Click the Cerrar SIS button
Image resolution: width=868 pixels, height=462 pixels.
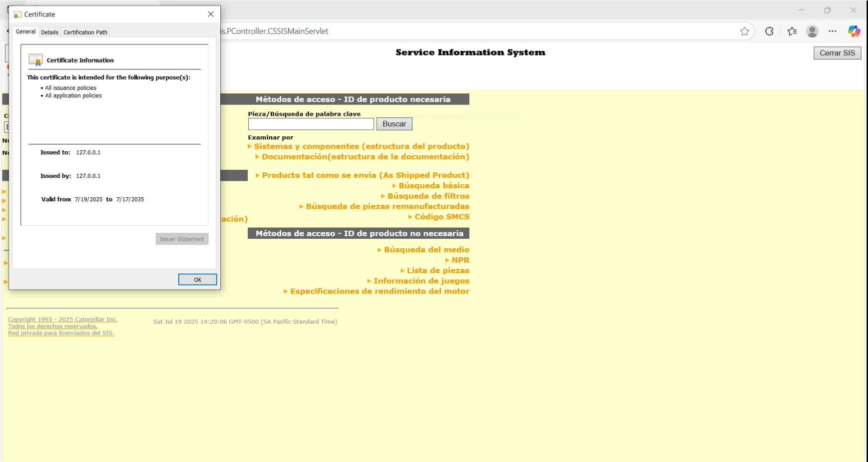click(837, 53)
